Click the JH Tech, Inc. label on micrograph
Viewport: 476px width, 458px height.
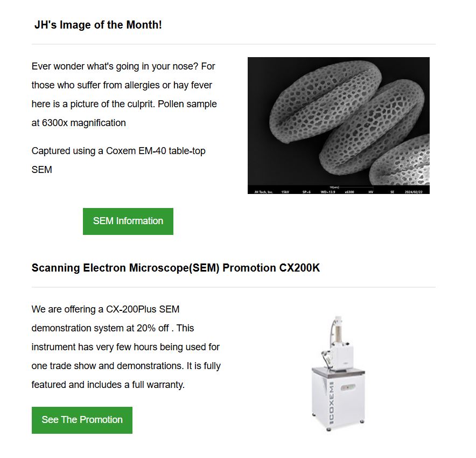click(263, 192)
